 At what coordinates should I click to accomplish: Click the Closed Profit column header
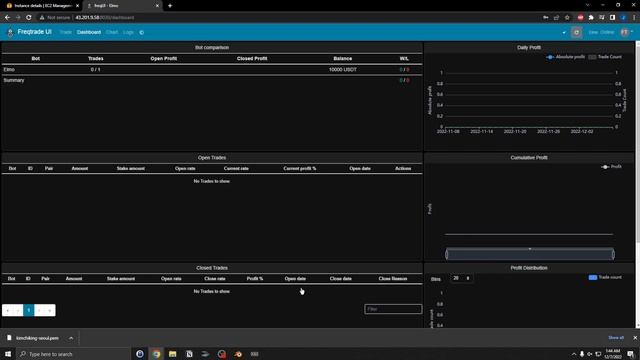pos(252,58)
